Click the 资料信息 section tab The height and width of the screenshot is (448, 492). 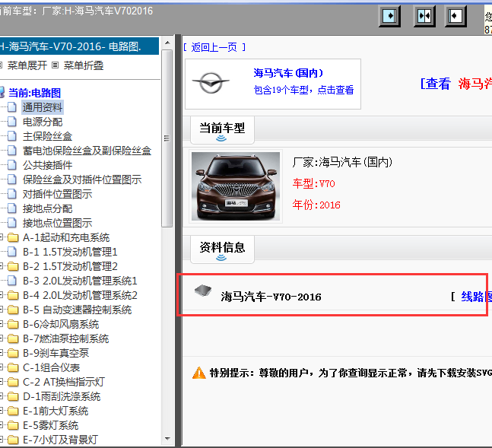[x=222, y=249]
